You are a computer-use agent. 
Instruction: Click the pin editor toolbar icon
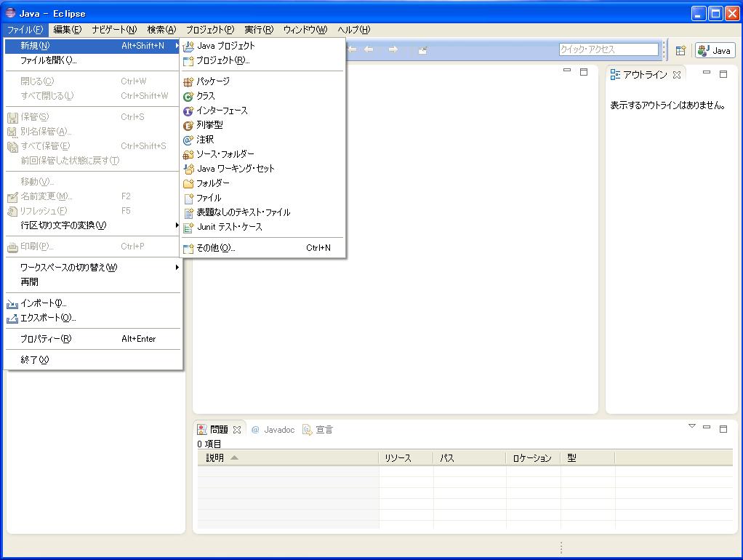(x=422, y=49)
